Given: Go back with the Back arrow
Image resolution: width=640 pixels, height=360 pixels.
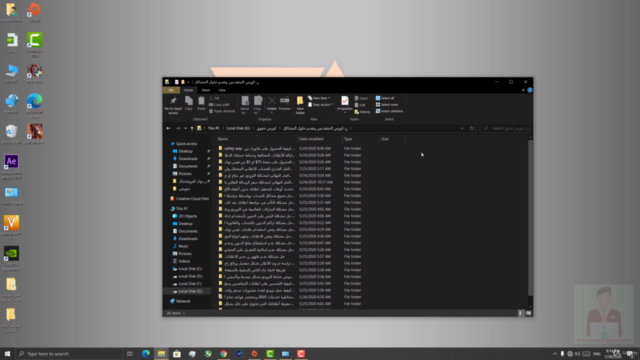Looking at the screenshot, I should [168, 128].
